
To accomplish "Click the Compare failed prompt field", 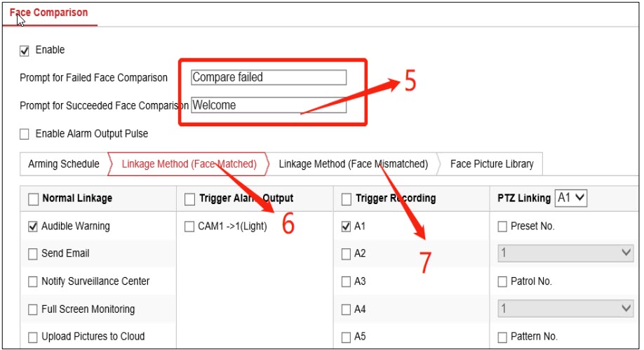I will pos(269,77).
